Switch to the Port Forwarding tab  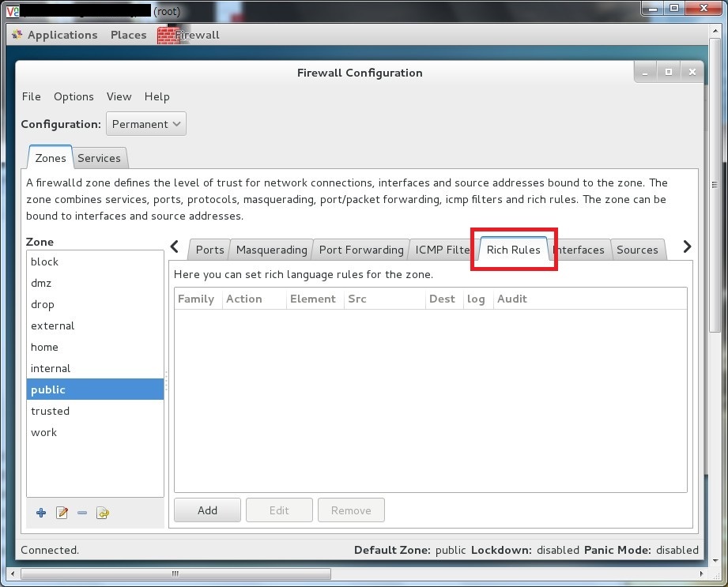tap(361, 250)
